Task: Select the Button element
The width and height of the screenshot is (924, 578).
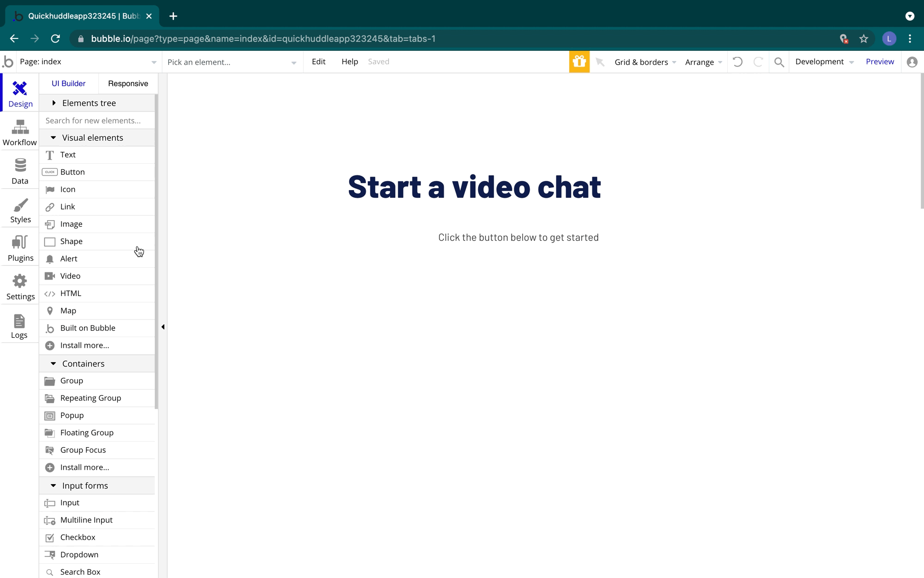Action: coord(97,172)
